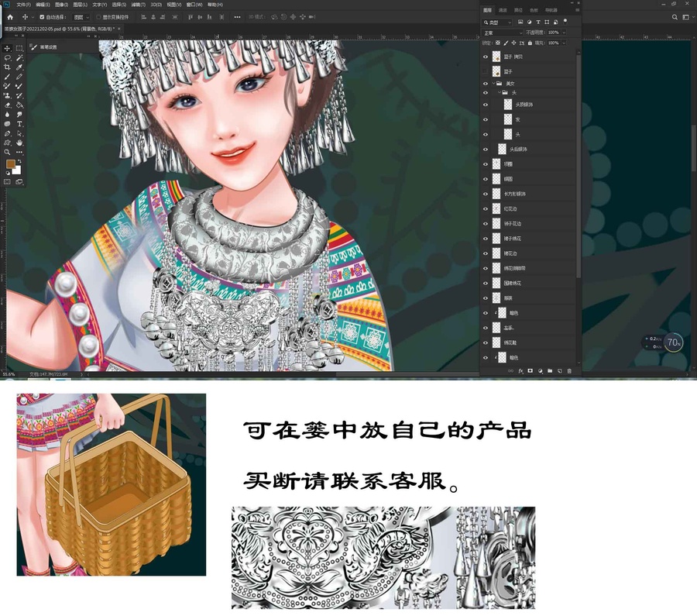Hide the 美女 group
This screenshot has height=616, width=697.
[486, 84]
